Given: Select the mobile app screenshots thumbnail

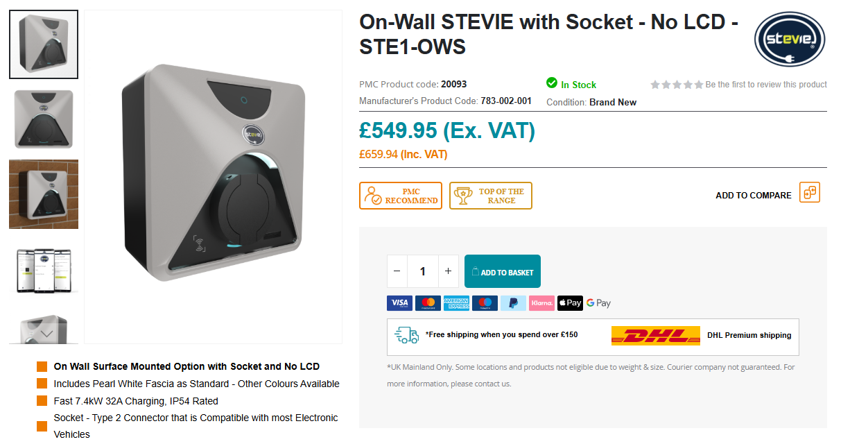Looking at the screenshot, I should (x=44, y=269).
